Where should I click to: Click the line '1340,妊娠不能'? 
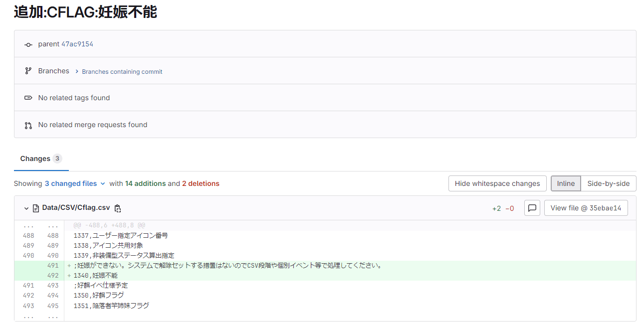(96, 276)
